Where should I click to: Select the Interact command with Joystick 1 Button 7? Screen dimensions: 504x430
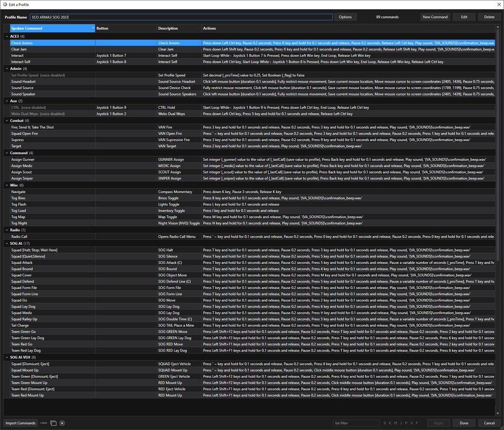pyautogui.click(x=253, y=56)
